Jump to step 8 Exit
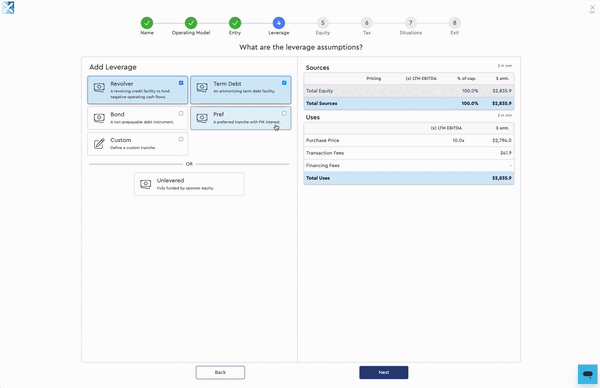 (455, 23)
